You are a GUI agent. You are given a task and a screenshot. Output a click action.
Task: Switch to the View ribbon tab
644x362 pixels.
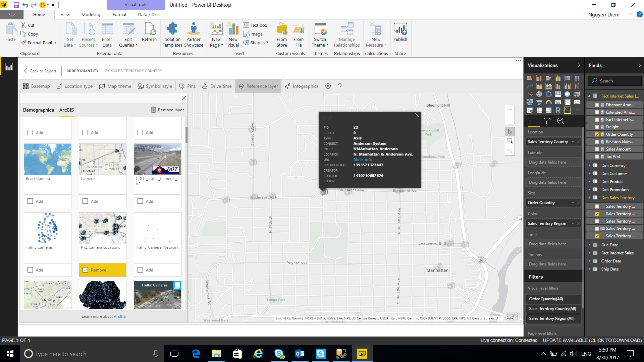tap(65, 14)
